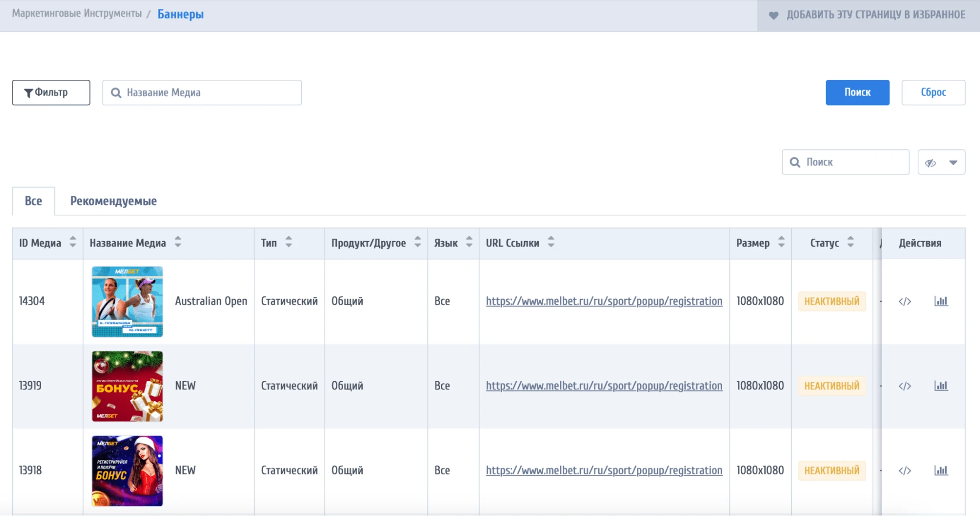Sort table by Язык column
Viewport: 980px width, 516px height.
click(469, 242)
